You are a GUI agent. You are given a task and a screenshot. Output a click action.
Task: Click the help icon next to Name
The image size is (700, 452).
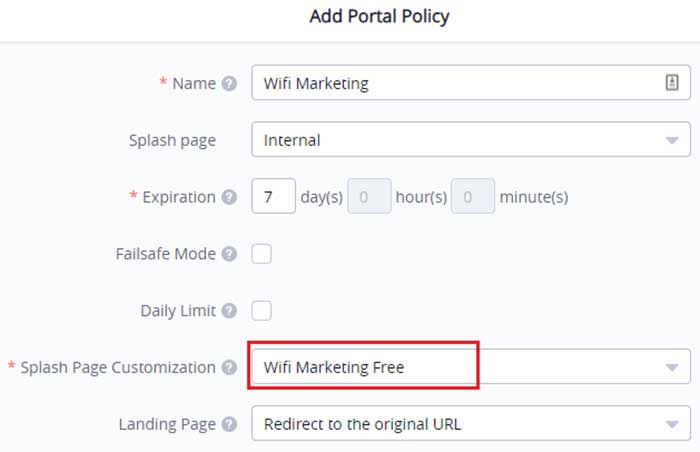click(x=229, y=84)
